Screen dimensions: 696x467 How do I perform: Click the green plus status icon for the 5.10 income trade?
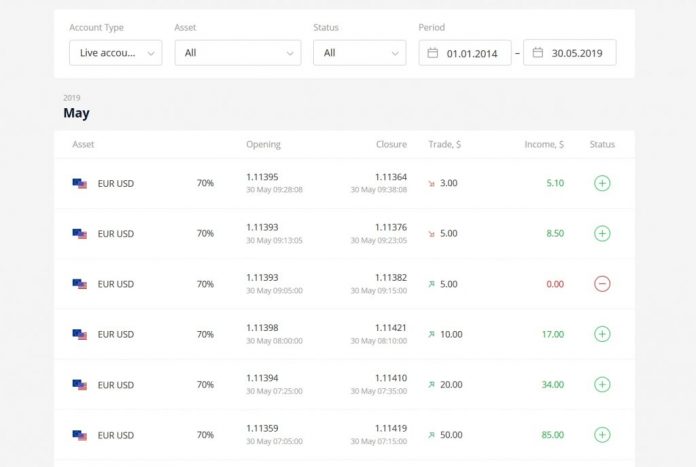point(602,183)
